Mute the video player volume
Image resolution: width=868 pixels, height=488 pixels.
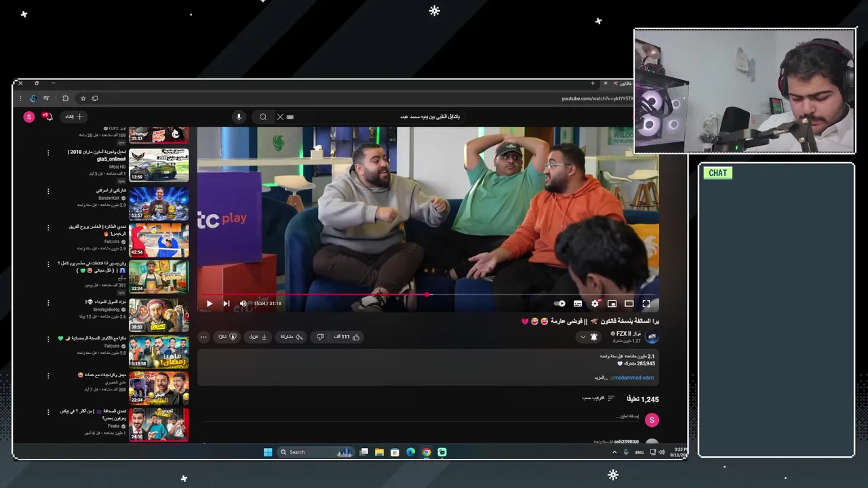[x=243, y=304]
